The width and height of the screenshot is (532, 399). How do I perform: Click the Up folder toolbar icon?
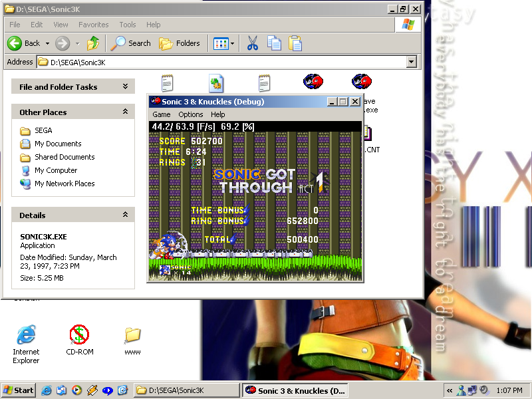coord(93,43)
